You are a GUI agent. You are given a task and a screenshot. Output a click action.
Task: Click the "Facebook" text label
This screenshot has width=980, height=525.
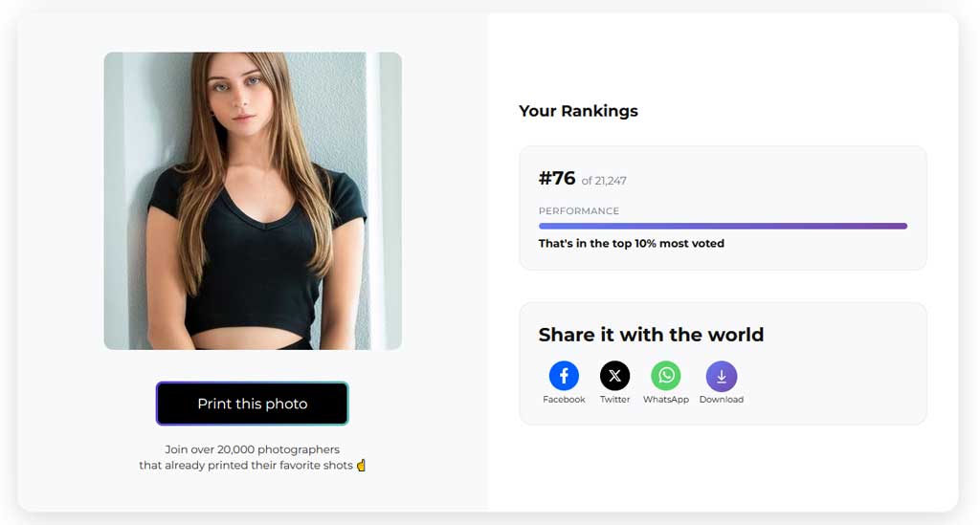564,400
